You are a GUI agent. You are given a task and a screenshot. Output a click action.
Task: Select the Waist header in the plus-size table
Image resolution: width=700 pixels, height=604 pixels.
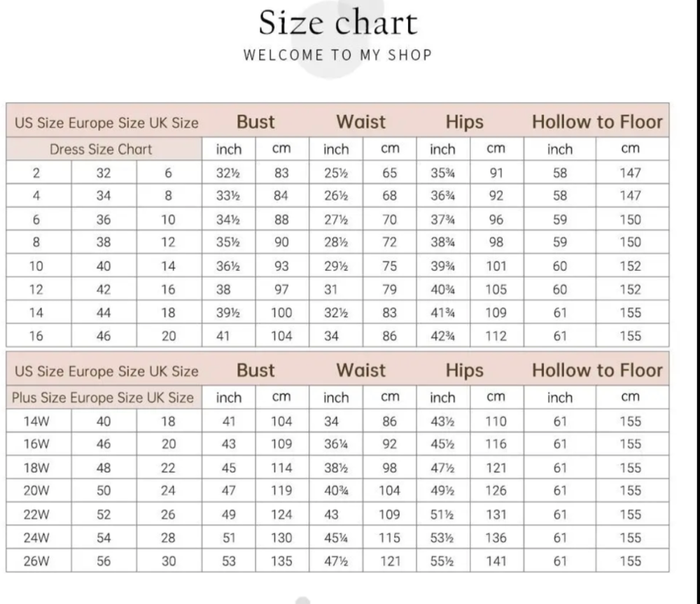(x=360, y=370)
